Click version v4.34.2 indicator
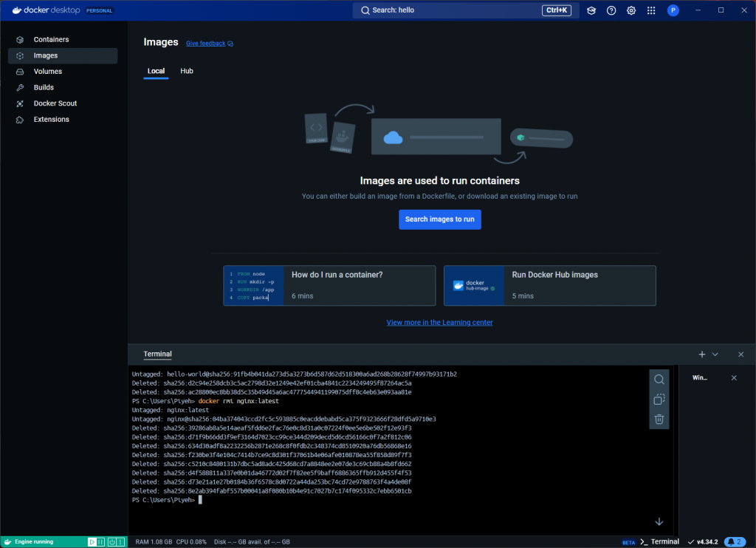The height and width of the screenshot is (548, 756). pyautogui.click(x=703, y=542)
